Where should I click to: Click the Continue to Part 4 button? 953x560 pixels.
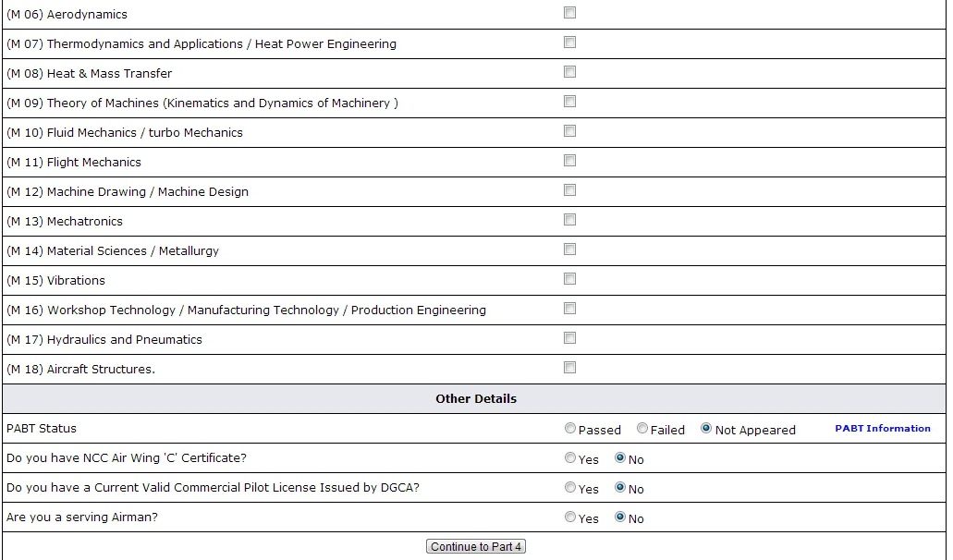pyautogui.click(x=476, y=547)
